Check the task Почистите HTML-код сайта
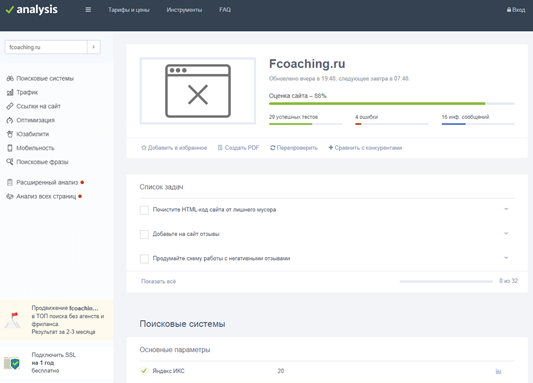533x383 pixels. pos(144,210)
